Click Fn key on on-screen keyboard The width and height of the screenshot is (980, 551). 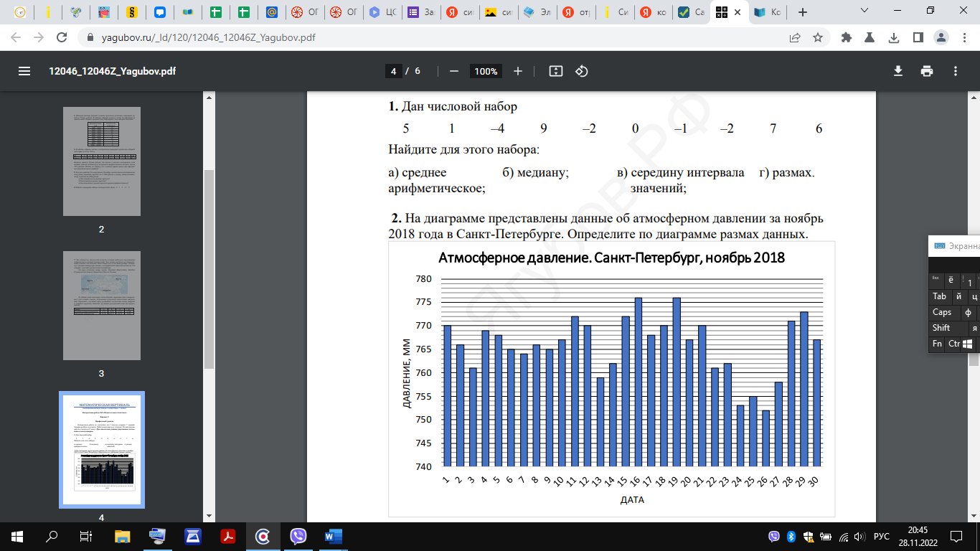click(937, 344)
